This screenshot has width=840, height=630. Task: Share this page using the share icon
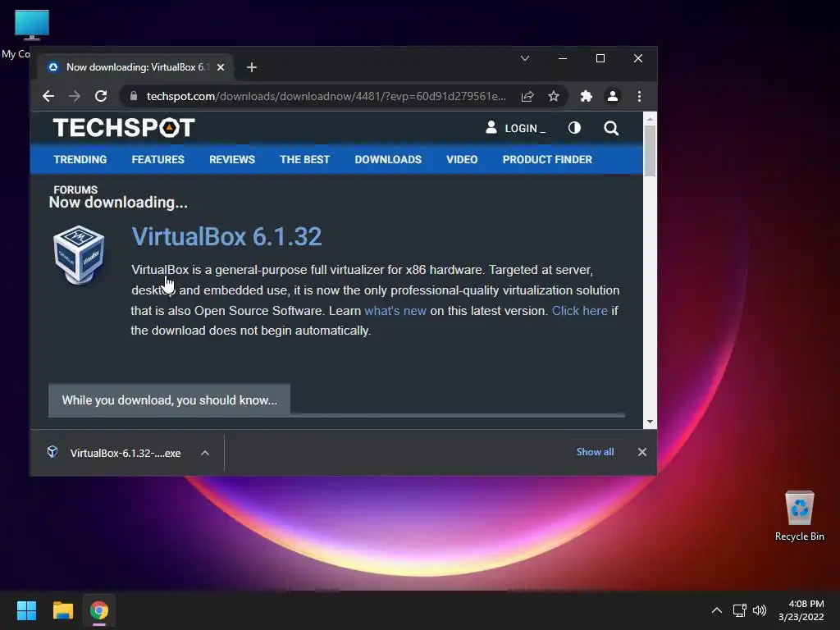click(x=527, y=97)
